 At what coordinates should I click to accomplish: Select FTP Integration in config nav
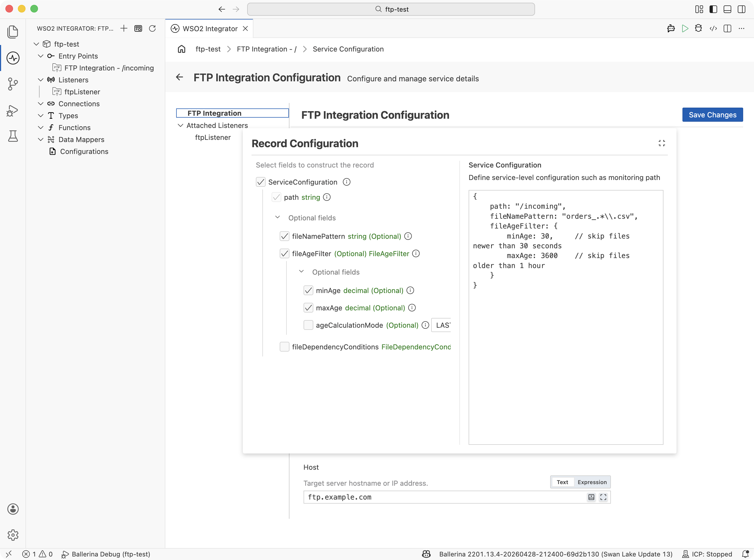(233, 113)
